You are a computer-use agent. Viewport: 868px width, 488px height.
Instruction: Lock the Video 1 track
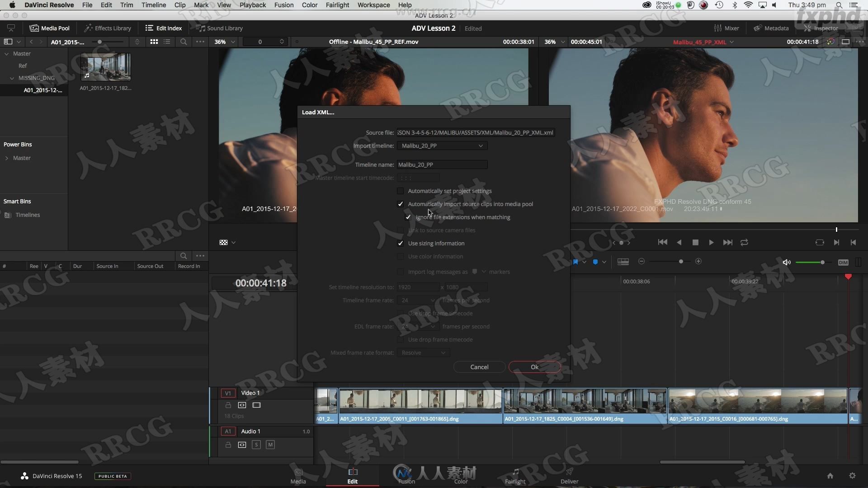tap(228, 405)
